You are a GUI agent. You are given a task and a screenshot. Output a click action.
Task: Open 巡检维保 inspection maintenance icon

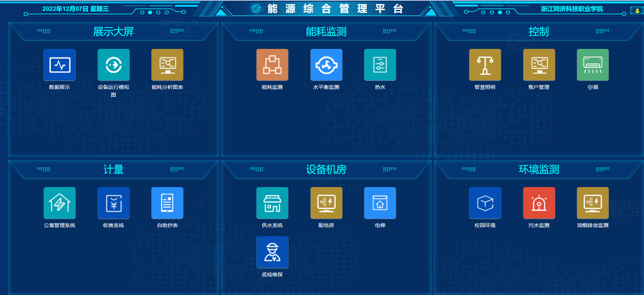272,252
